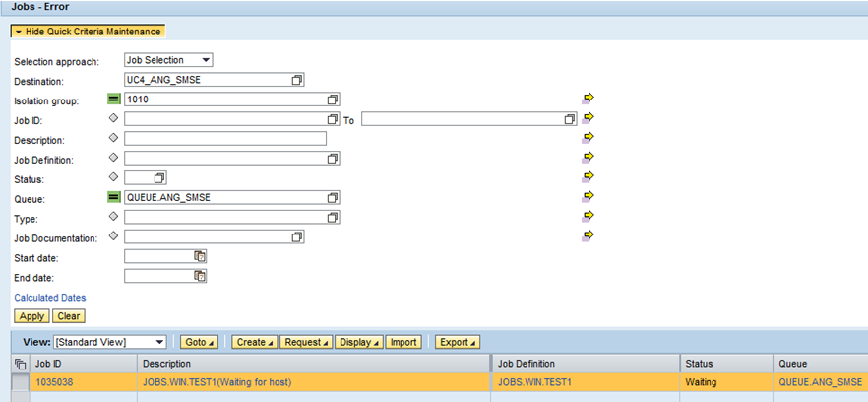Click the multiple selection arrow for Queue row
This screenshot has width=868, height=402.
589,196
